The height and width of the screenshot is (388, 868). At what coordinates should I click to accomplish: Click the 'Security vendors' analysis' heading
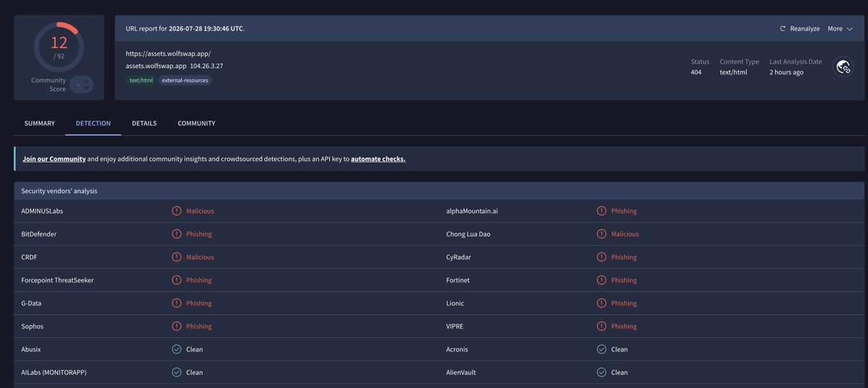tap(59, 191)
